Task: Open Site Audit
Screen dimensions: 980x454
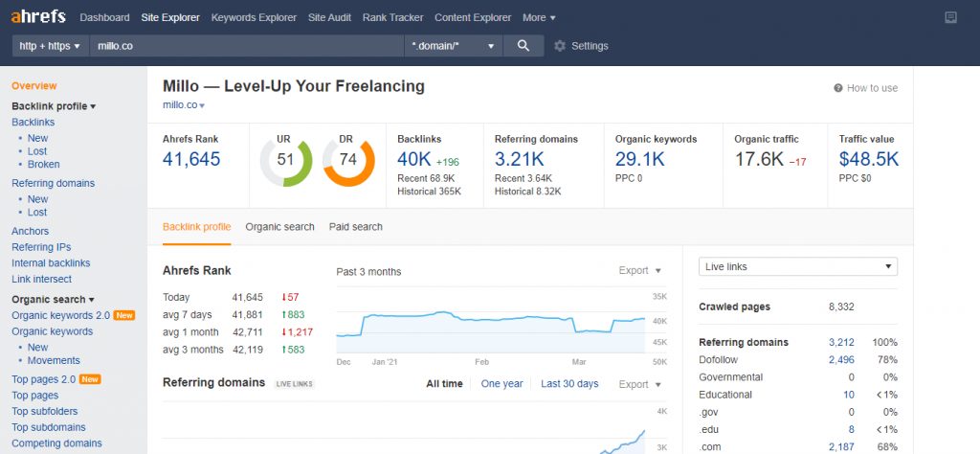Action: (x=329, y=17)
